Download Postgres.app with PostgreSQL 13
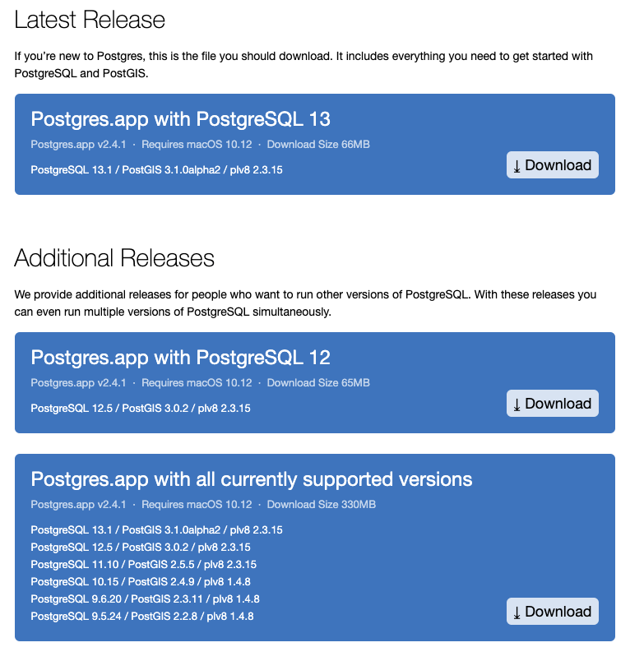 click(x=552, y=164)
